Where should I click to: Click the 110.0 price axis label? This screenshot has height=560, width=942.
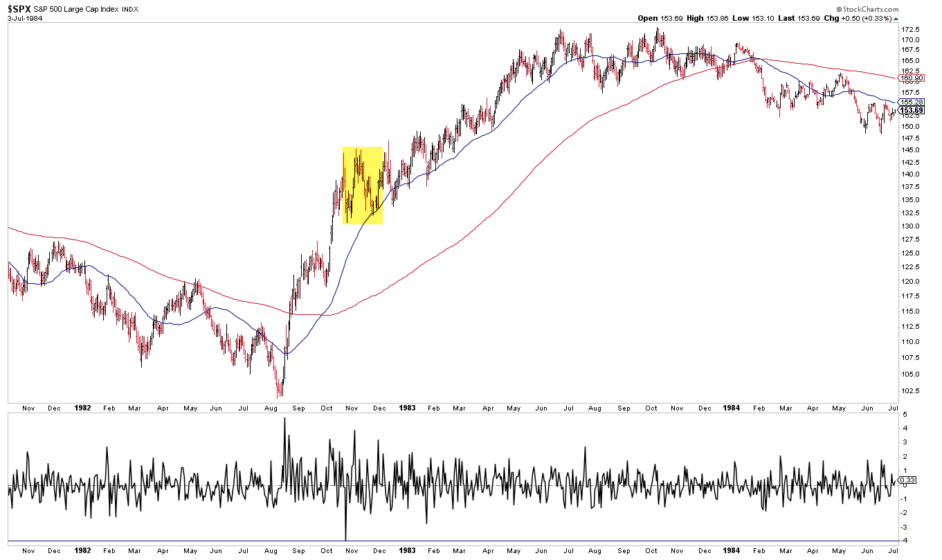coord(912,342)
